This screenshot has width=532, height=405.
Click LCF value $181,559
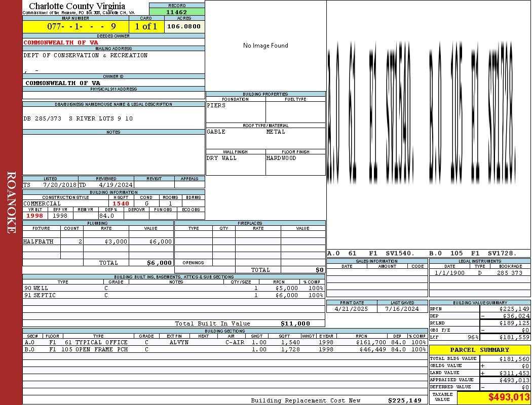[514, 338]
